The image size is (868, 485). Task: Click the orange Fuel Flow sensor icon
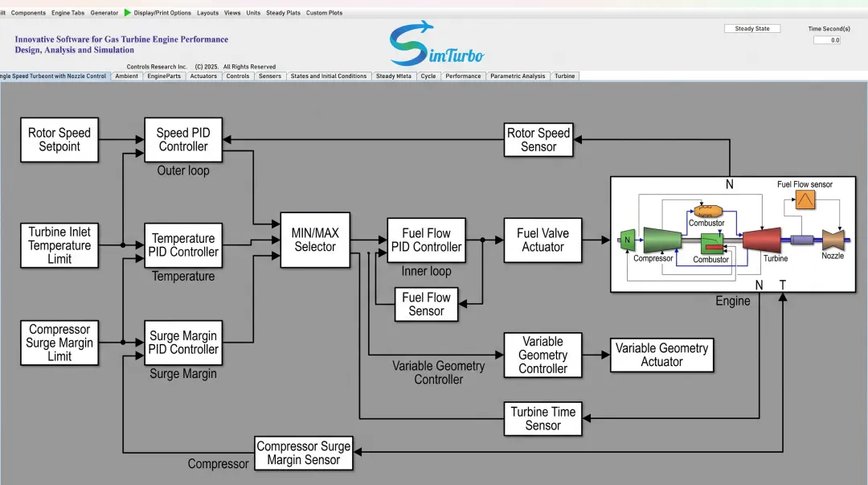pyautogui.click(x=805, y=199)
